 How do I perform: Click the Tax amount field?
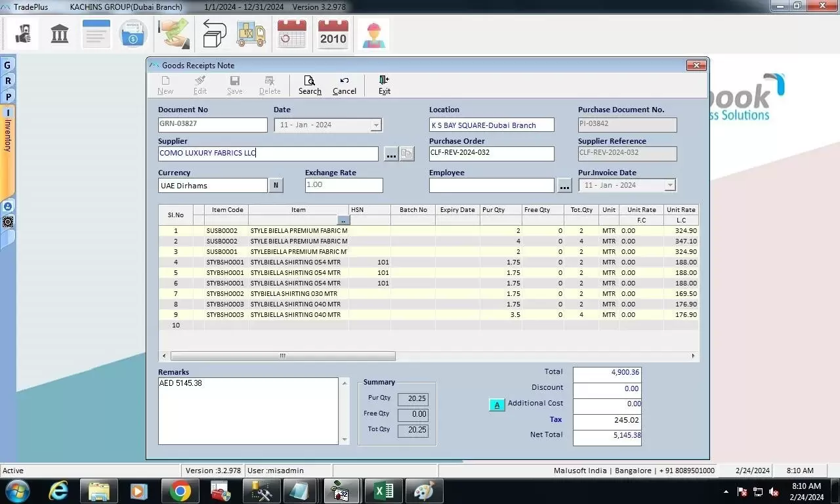pos(607,420)
